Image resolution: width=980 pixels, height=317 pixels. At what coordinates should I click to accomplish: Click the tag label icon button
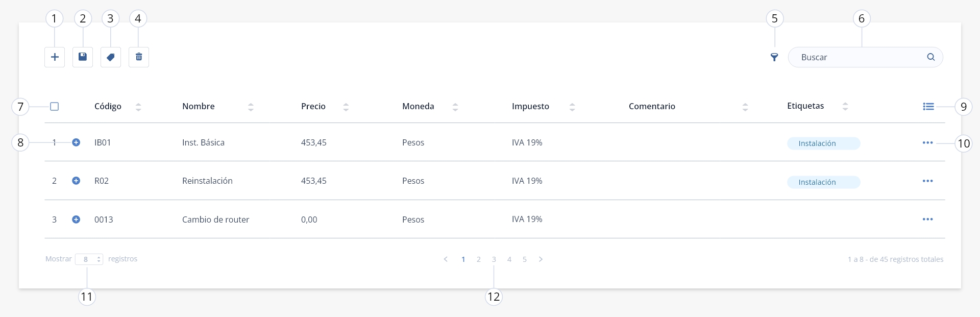coord(111,57)
